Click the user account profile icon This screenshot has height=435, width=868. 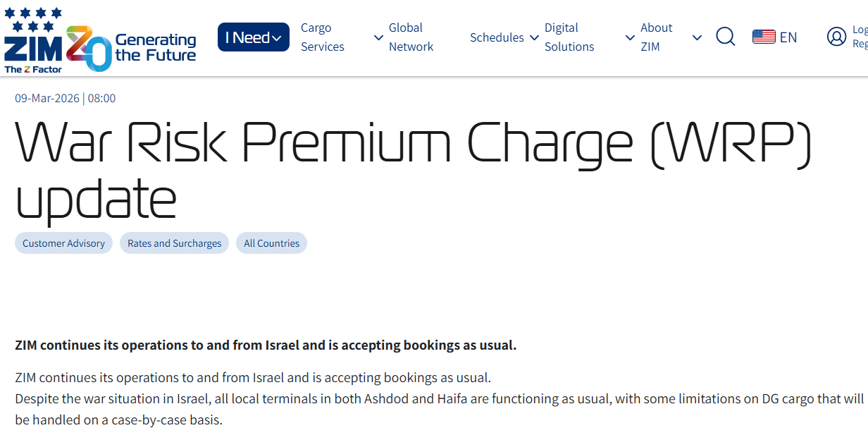tap(836, 37)
